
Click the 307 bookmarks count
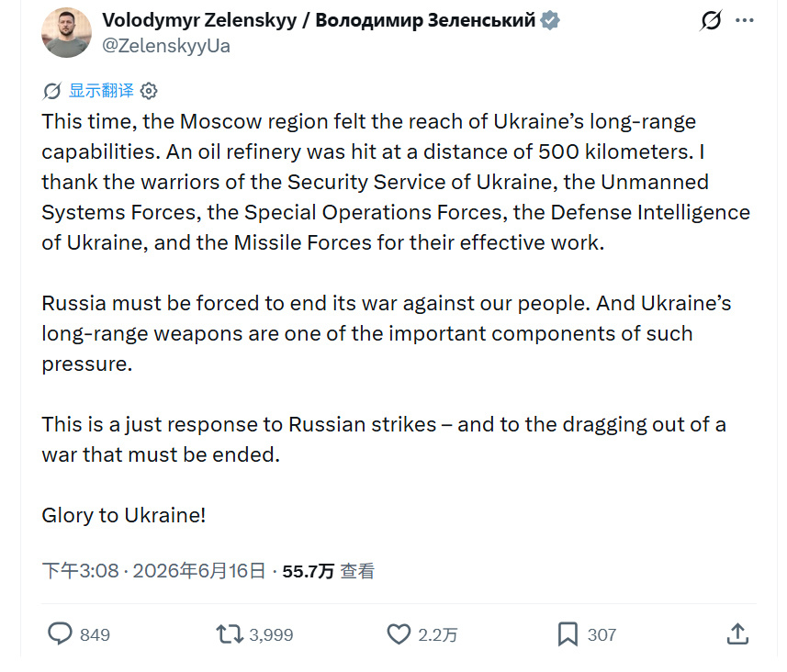601,635
